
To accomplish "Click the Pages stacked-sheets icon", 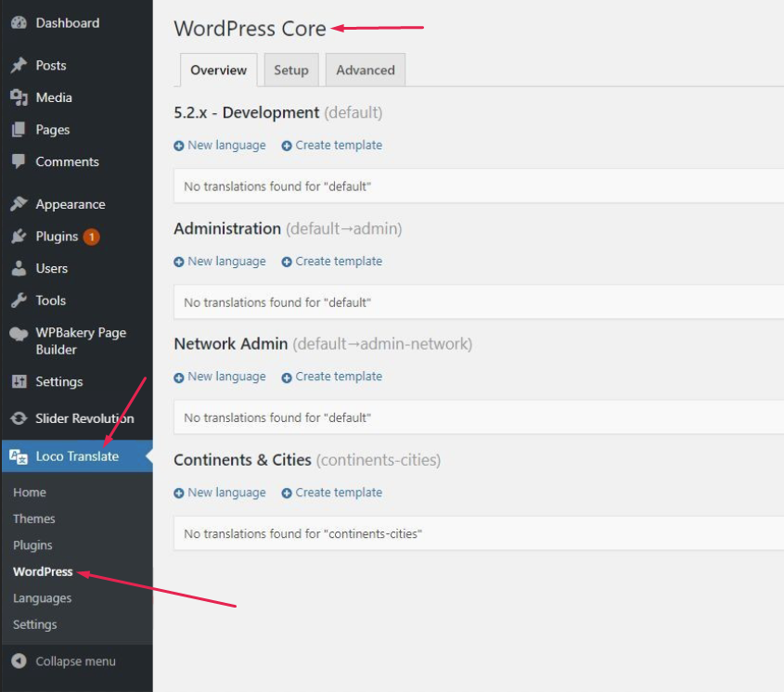I will [x=19, y=130].
